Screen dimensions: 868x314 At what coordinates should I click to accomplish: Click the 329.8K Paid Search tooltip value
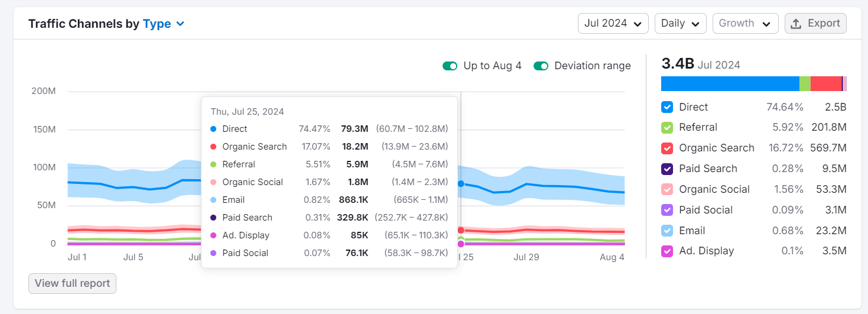pyautogui.click(x=353, y=218)
